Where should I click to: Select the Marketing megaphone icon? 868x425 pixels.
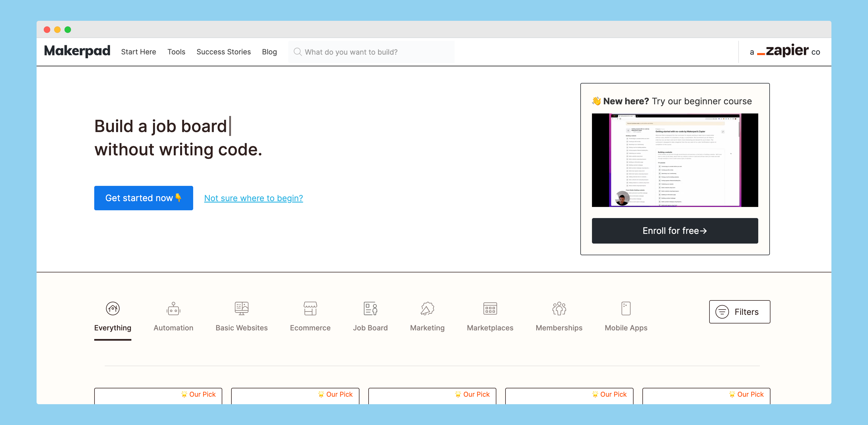point(427,308)
